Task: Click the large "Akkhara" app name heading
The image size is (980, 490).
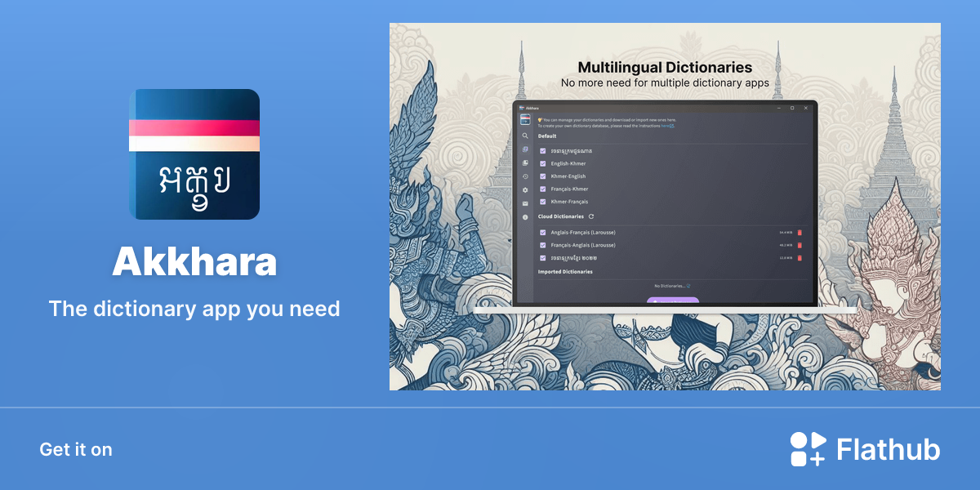Action: point(194,261)
